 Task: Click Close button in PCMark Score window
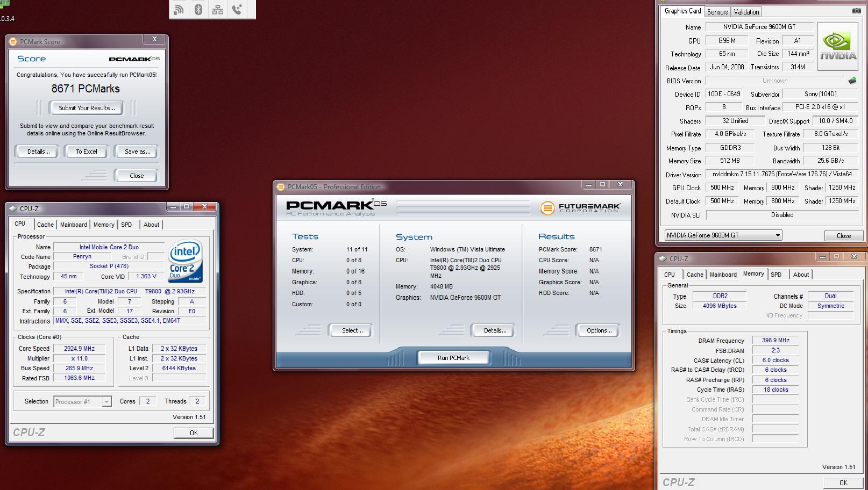click(137, 176)
